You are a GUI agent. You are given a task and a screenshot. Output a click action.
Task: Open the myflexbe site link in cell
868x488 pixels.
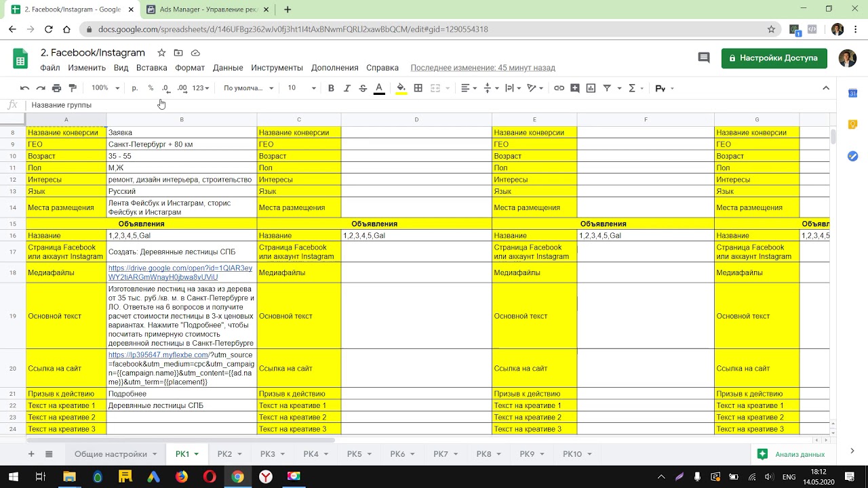pyautogui.click(x=158, y=355)
